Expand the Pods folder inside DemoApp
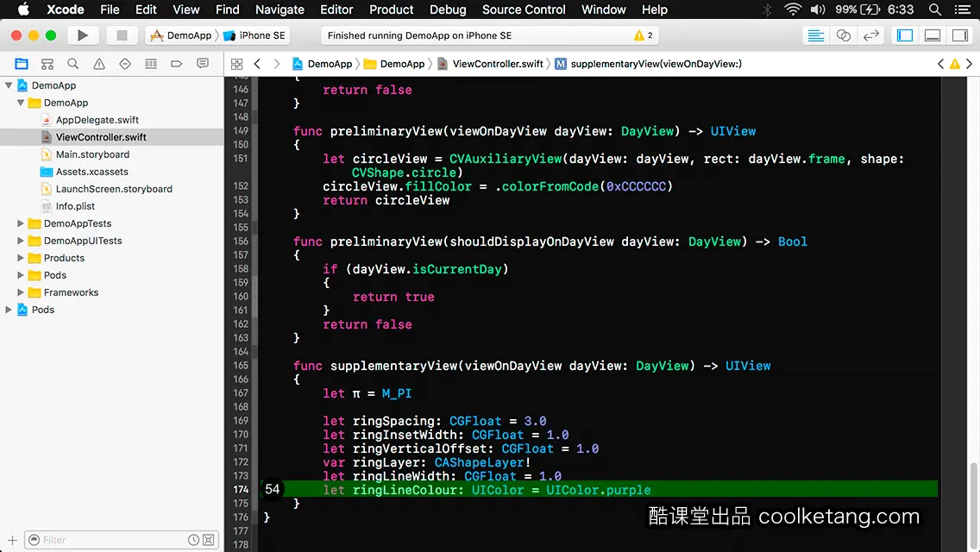 click(x=21, y=275)
